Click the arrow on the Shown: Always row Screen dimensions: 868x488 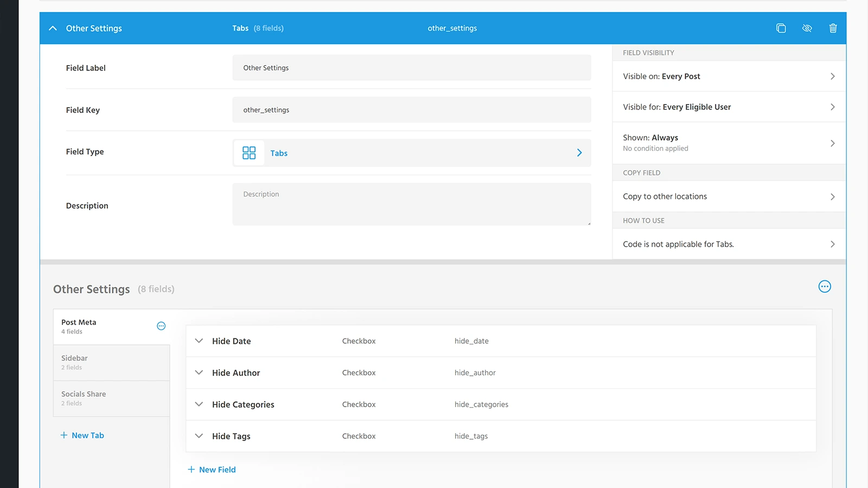(x=833, y=143)
